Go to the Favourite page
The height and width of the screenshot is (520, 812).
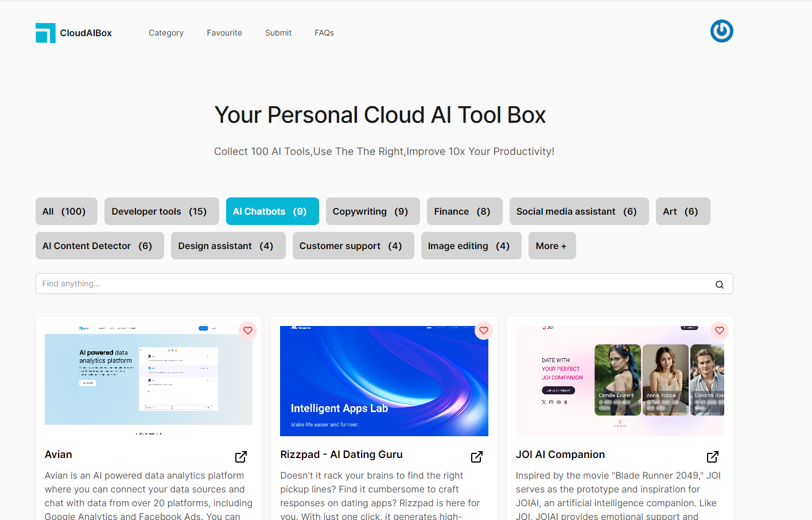pyautogui.click(x=224, y=33)
